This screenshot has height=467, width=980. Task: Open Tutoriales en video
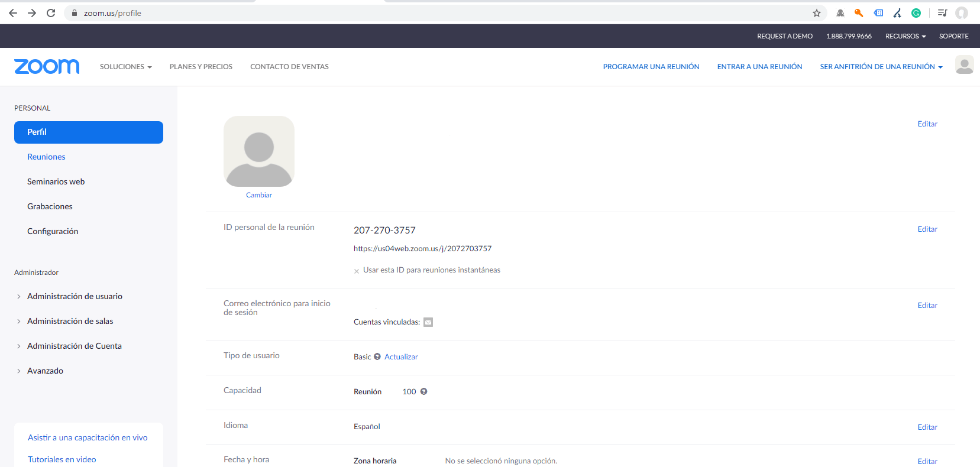(62, 459)
